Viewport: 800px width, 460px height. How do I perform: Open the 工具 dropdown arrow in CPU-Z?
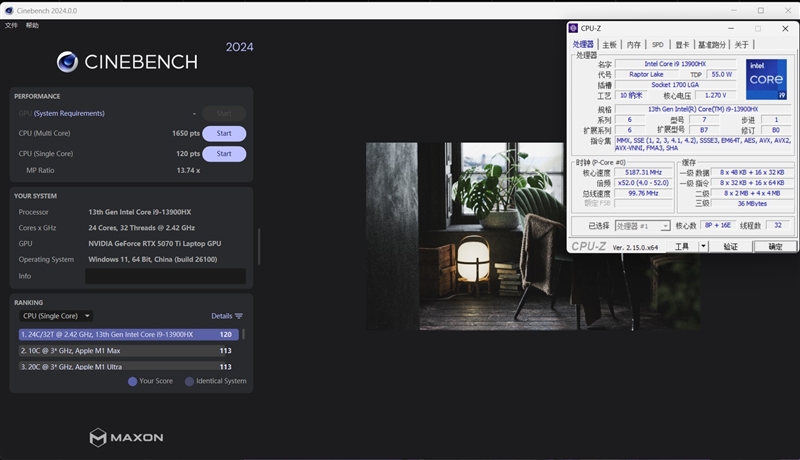point(703,246)
